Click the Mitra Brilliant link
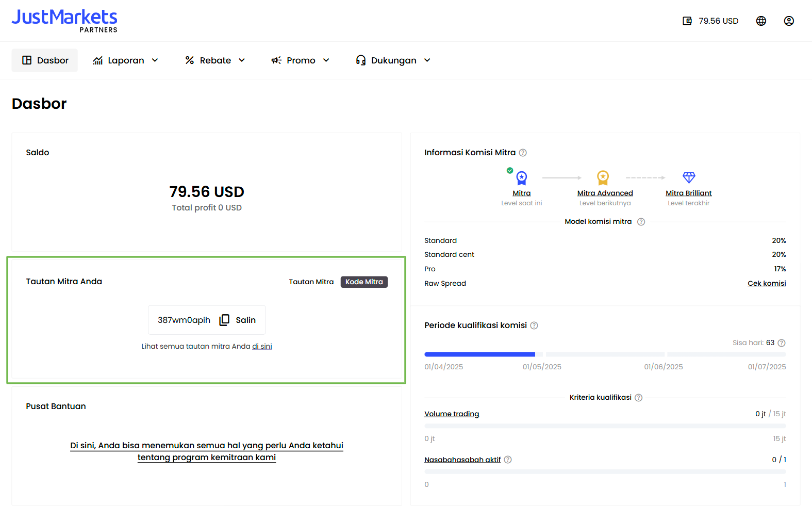Viewport: 812px width, 522px height. click(x=689, y=193)
